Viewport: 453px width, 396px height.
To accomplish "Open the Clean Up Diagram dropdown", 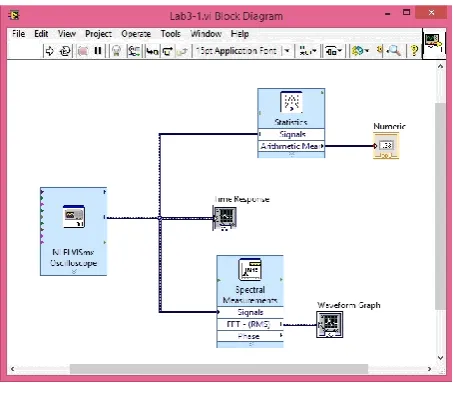I will click(360, 51).
